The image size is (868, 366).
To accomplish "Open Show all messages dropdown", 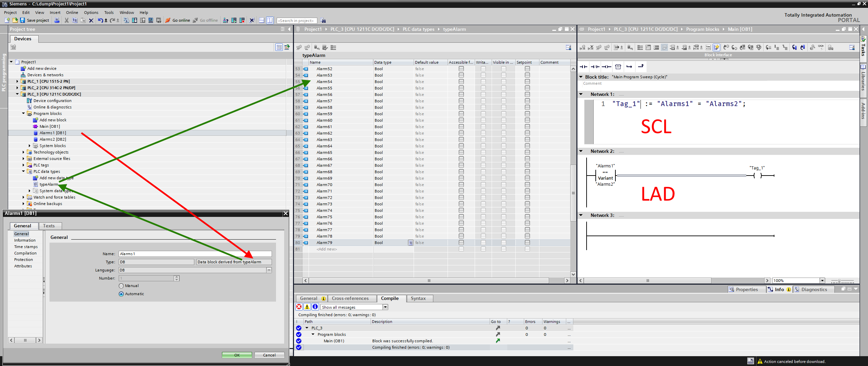I will pyautogui.click(x=385, y=307).
